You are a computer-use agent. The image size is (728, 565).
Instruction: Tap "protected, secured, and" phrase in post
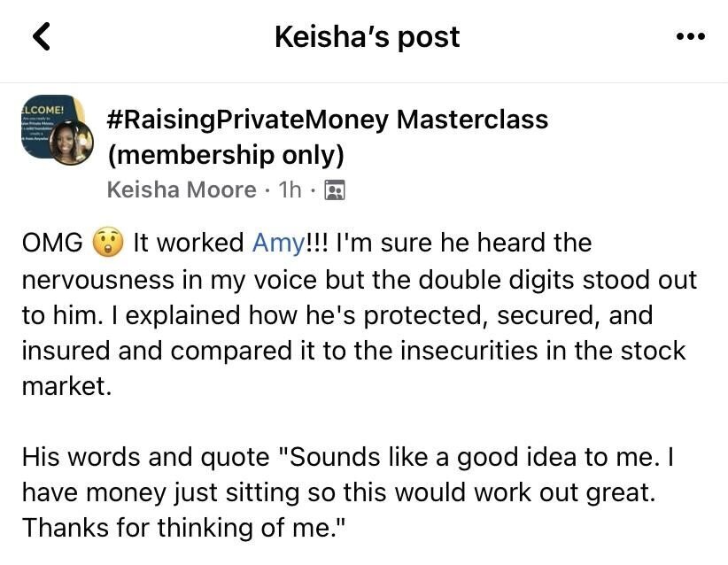coord(493,315)
